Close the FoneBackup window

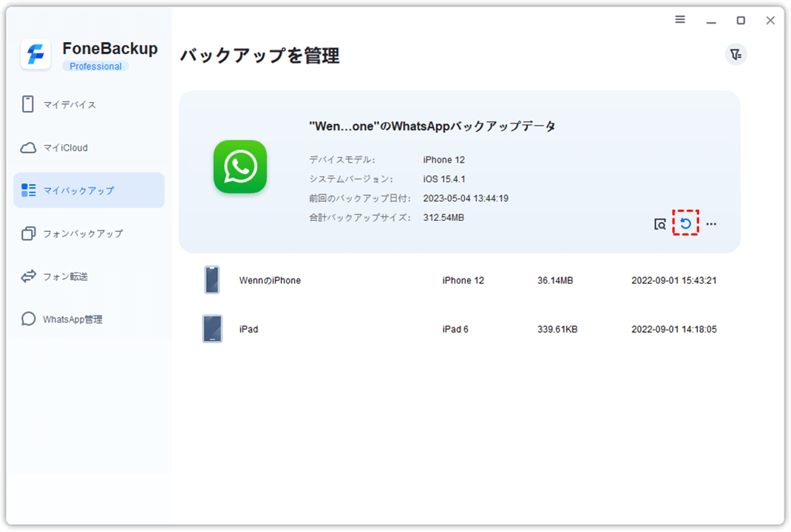(x=770, y=20)
